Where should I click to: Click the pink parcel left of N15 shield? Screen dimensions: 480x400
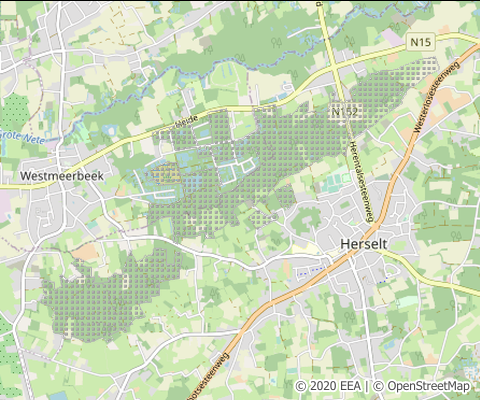point(393,37)
